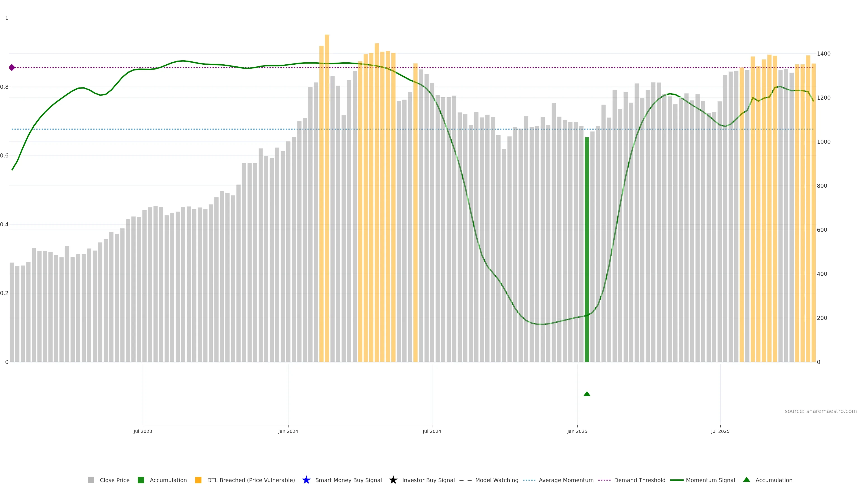
Task: Click the Jul 2025 axis label
Action: [720, 431]
